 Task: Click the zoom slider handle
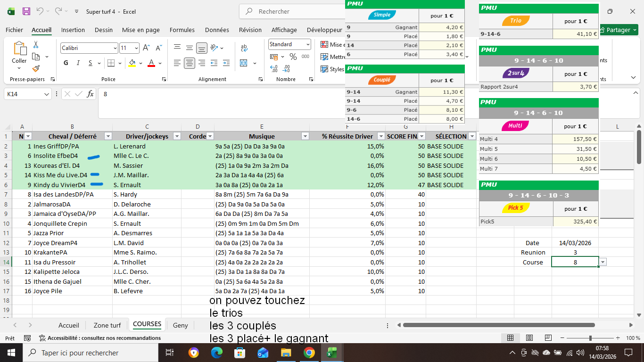(590, 338)
